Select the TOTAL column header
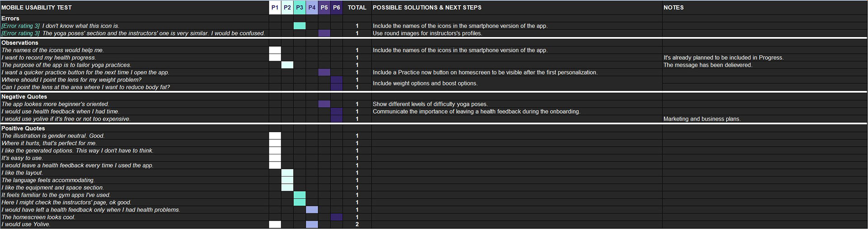This screenshot has height=229, width=868. [357, 8]
